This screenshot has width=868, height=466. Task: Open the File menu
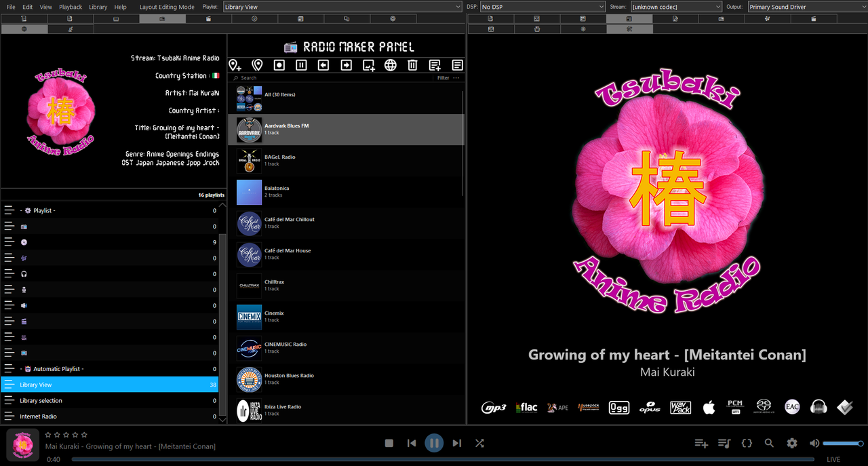11,7
